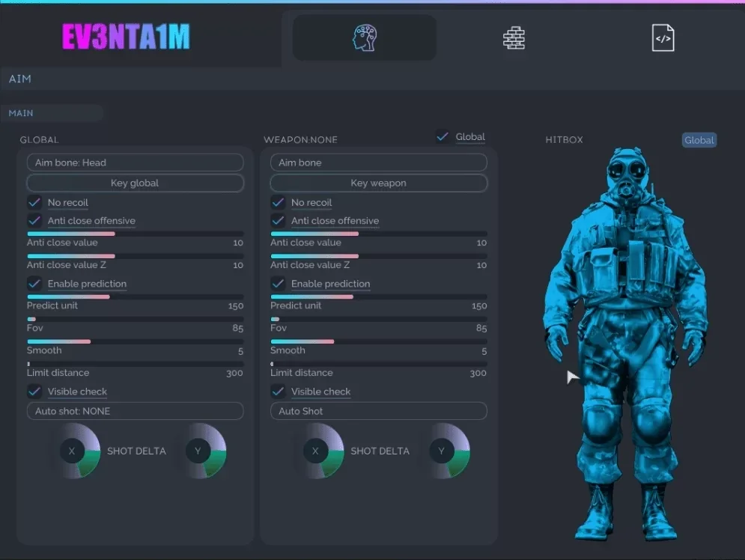Viewport: 745px width, 560px height.
Task: Click Global Shot Delta X knob
Action: [73, 451]
